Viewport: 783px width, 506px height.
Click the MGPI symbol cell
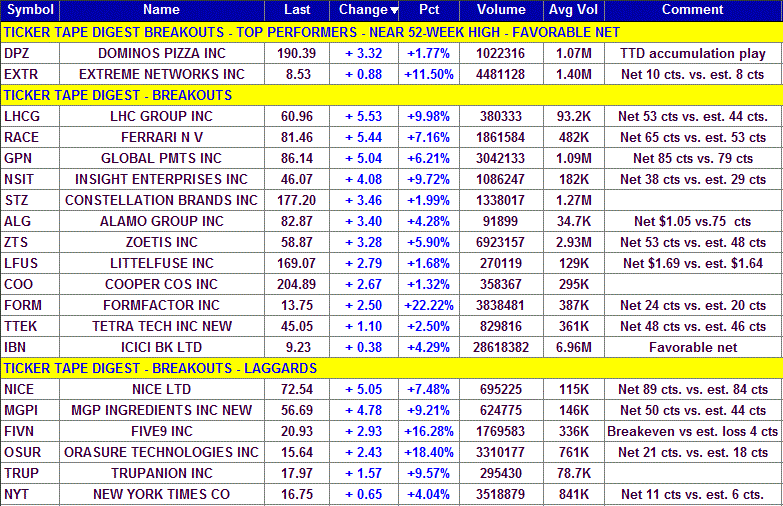(30, 410)
